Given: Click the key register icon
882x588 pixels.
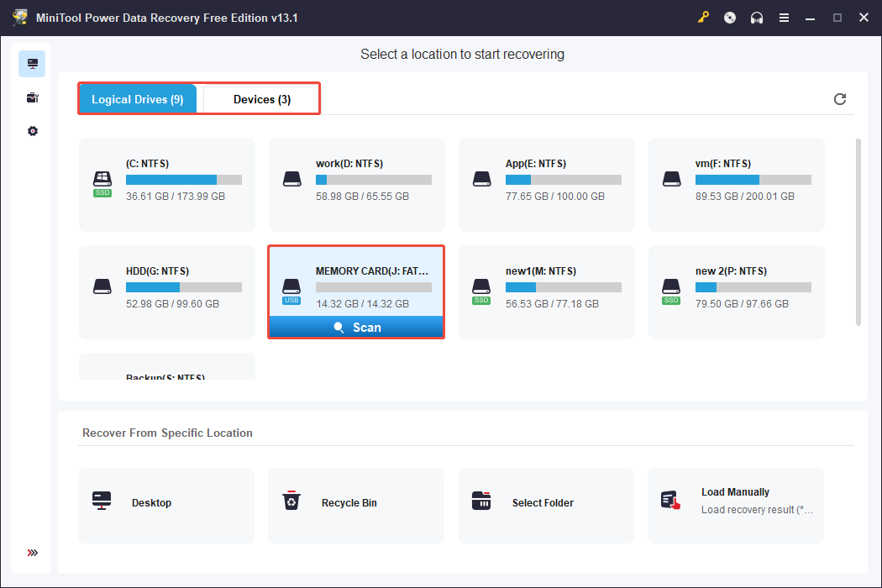Looking at the screenshot, I should (703, 18).
